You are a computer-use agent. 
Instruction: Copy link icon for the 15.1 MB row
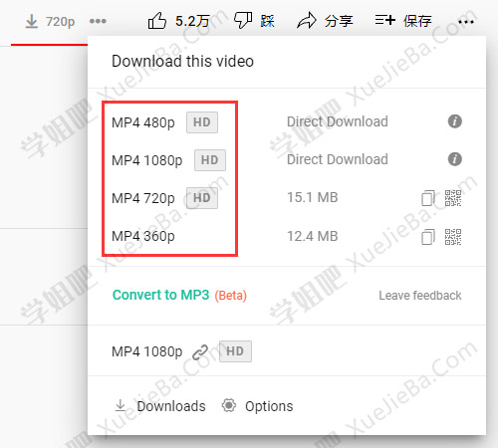click(428, 198)
